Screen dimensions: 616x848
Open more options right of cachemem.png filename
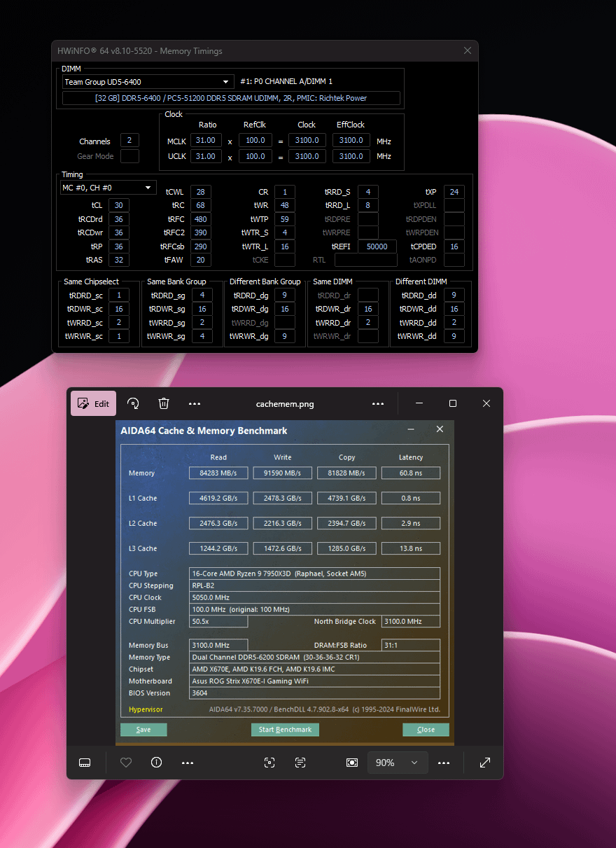[378, 404]
